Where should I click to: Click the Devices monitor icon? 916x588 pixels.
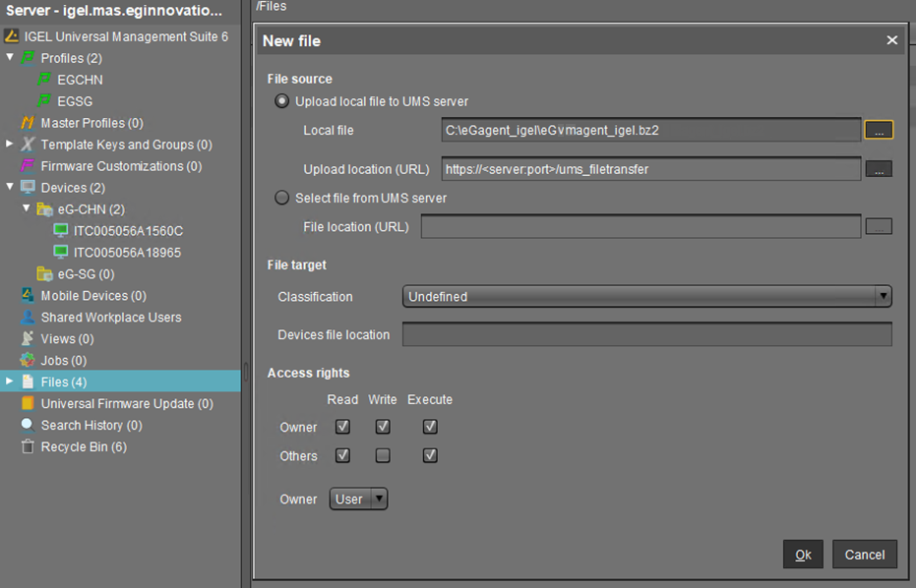[x=28, y=188]
